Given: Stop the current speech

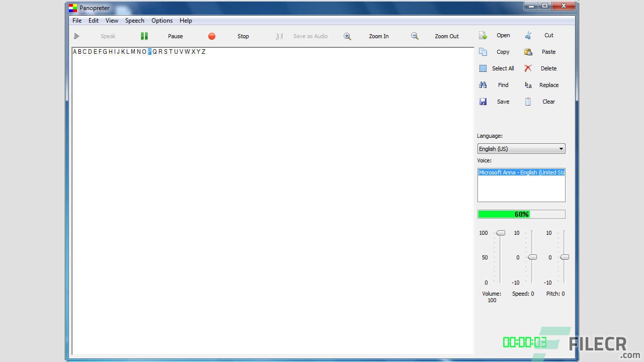Looking at the screenshot, I should pos(212,36).
